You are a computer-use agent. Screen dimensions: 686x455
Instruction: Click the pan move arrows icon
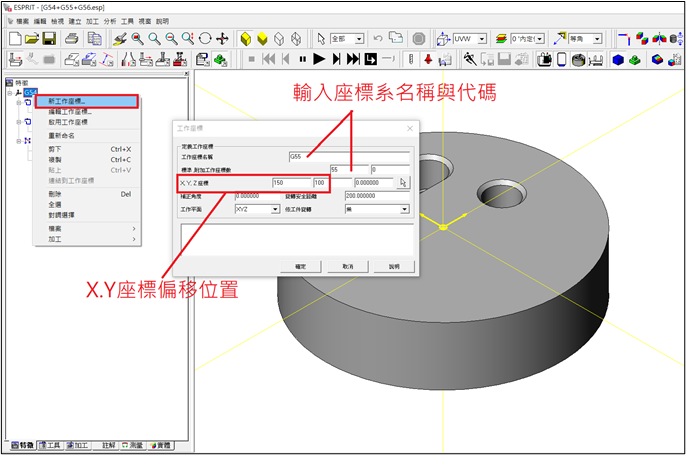pyautogui.click(x=222, y=38)
